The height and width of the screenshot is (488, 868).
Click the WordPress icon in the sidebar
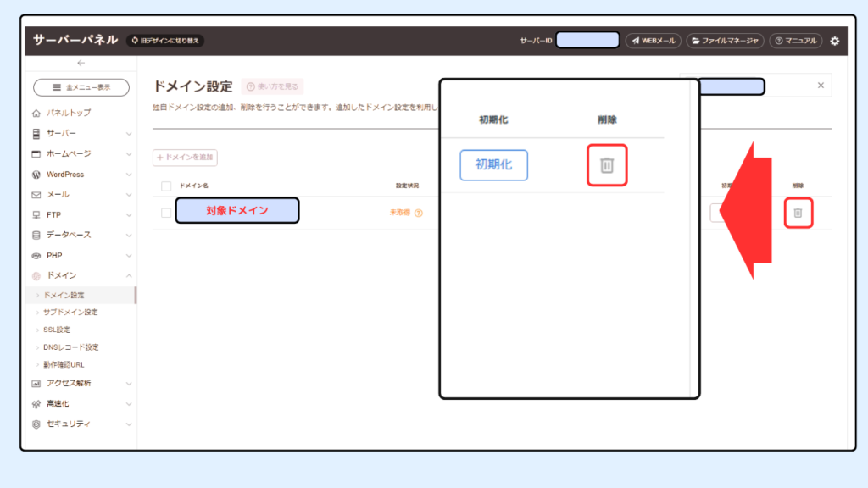pyautogui.click(x=36, y=174)
